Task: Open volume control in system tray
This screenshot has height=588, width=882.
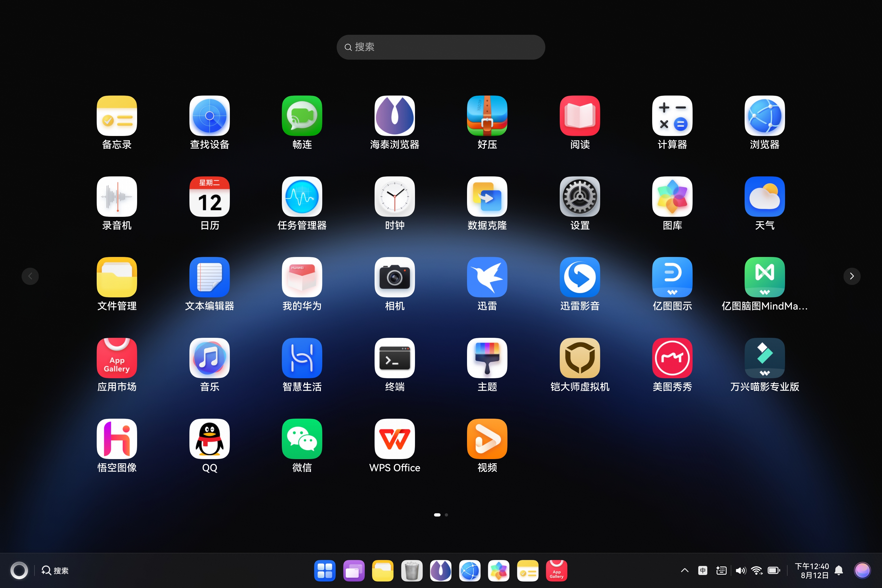Action: click(x=740, y=570)
